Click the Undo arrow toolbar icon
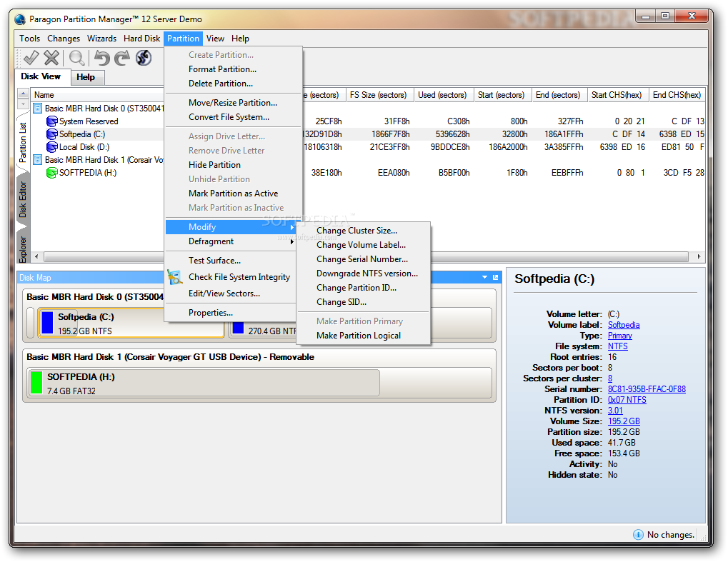 [x=102, y=58]
